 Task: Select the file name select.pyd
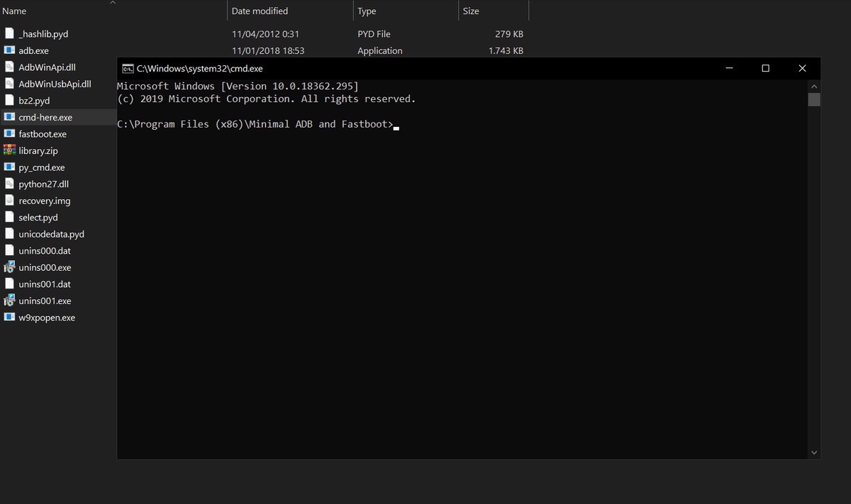tap(38, 218)
